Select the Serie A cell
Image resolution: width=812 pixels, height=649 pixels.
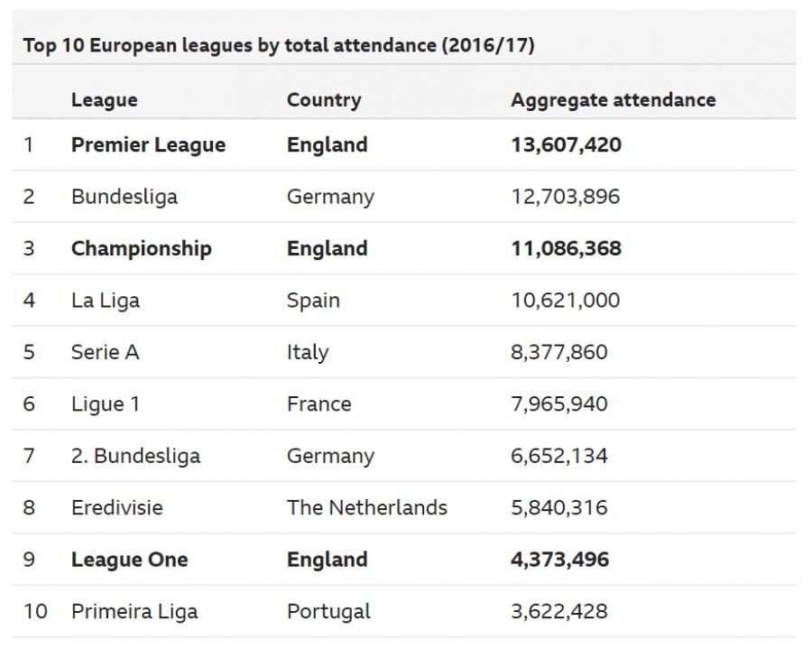point(106,352)
